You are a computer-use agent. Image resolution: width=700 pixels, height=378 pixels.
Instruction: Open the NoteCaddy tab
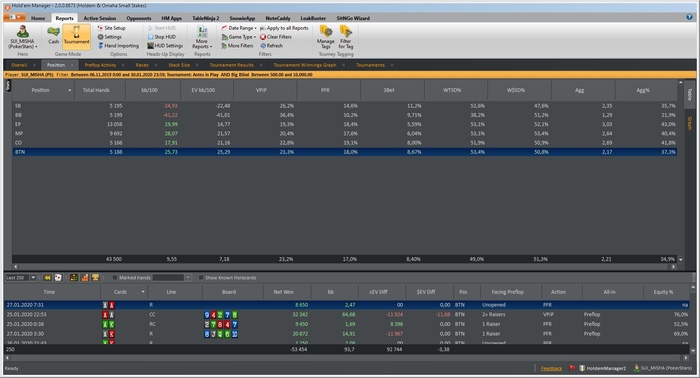(x=278, y=18)
